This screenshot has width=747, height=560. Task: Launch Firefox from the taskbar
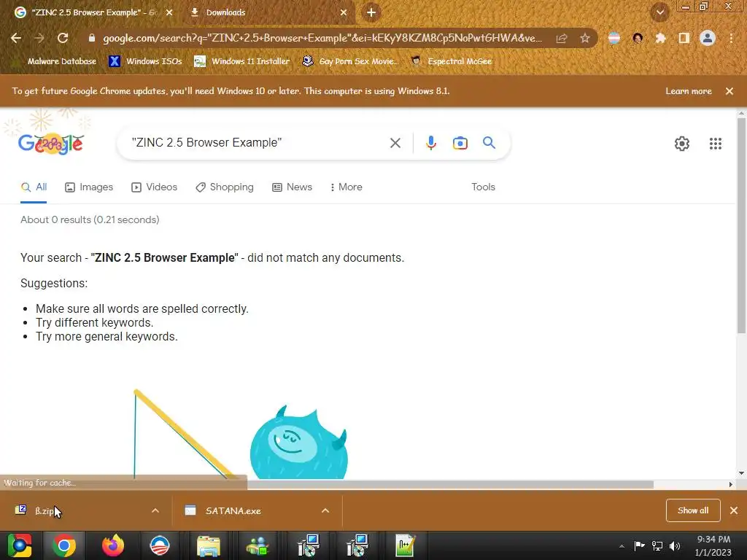coord(112,545)
